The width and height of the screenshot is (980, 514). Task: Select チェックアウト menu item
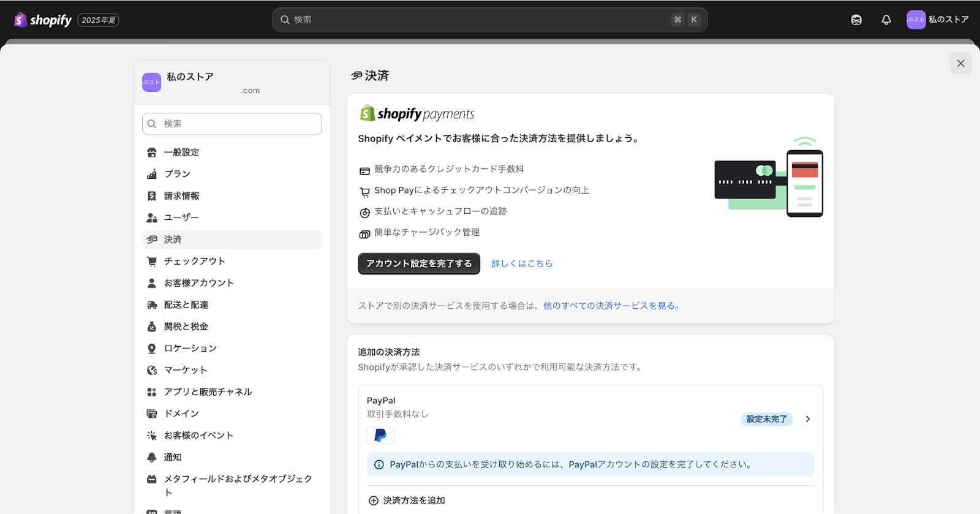pyautogui.click(x=232, y=261)
